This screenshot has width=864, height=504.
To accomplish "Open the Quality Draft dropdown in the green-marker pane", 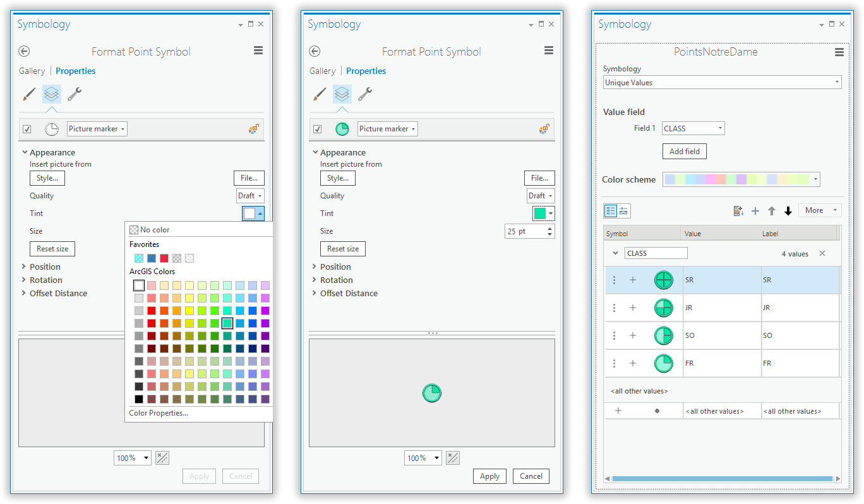I will pyautogui.click(x=541, y=196).
